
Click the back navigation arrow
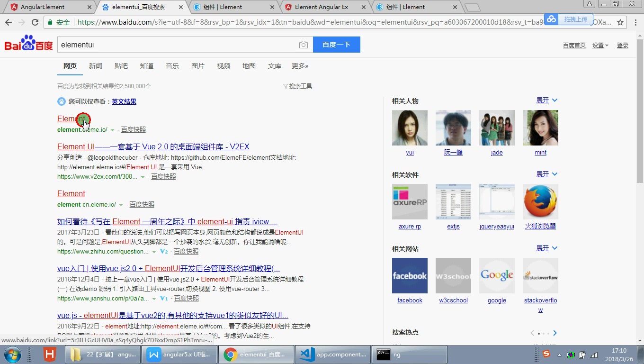pyautogui.click(x=9, y=21)
